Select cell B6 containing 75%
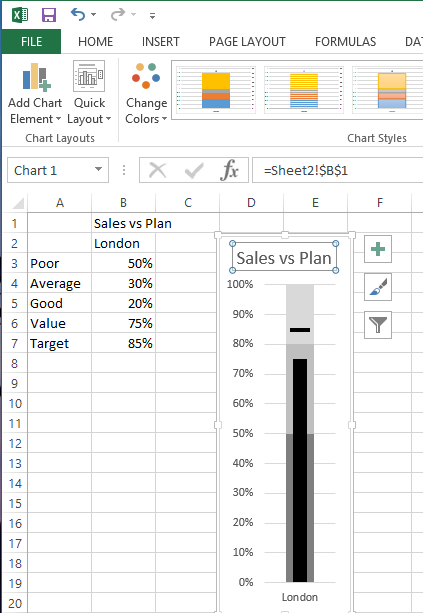This screenshot has height=613, width=423. coord(124,323)
